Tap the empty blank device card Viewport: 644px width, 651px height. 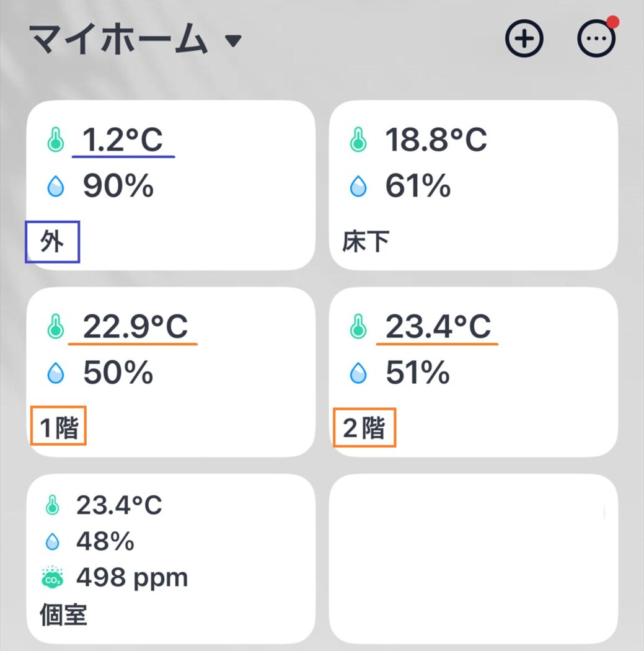pos(473,559)
